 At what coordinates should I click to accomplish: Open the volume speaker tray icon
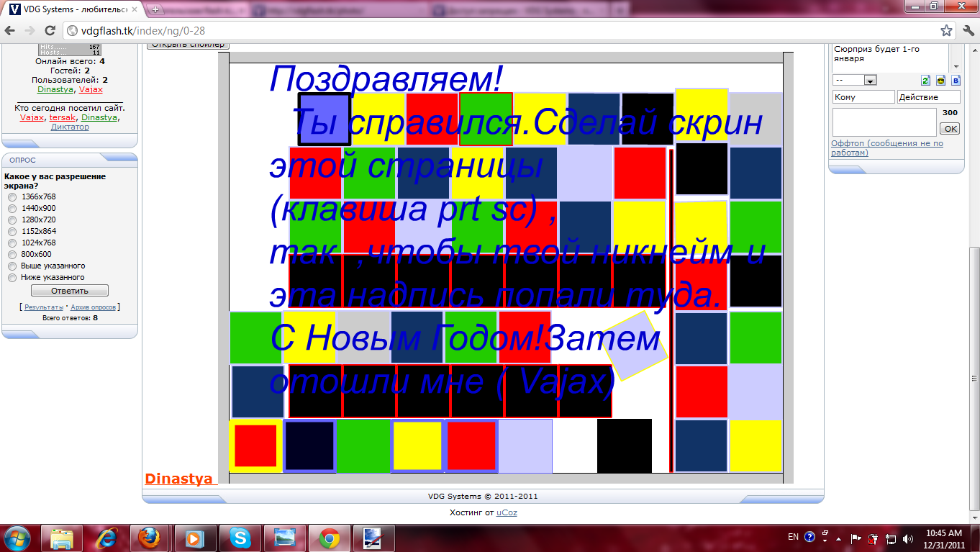coord(907,538)
